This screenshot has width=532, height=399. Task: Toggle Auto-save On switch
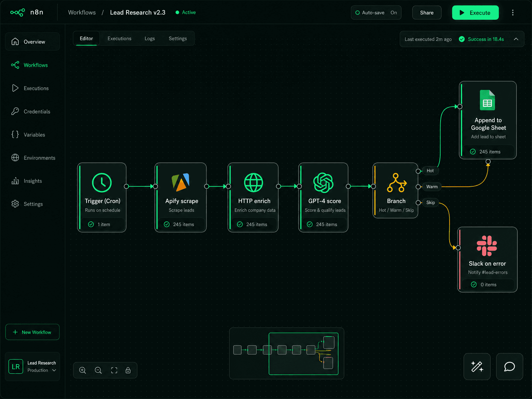[376, 12]
